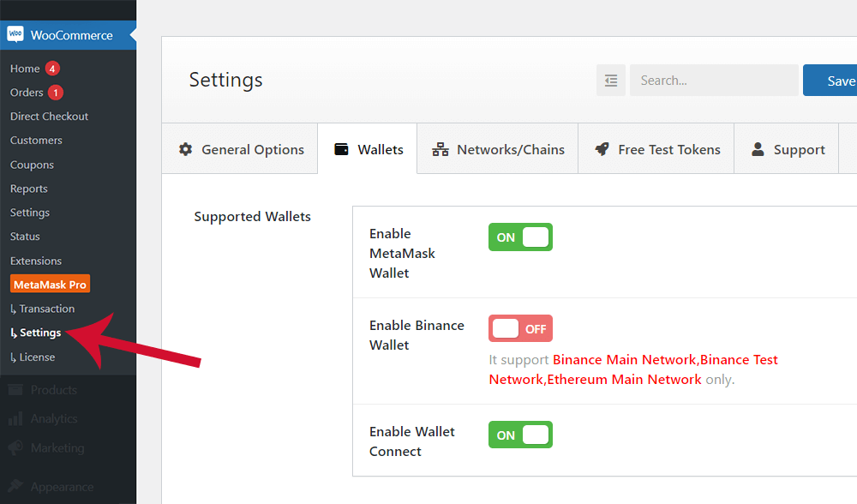Image resolution: width=857 pixels, height=504 pixels.
Task: Click the Enable Wallet Connect label
Action: tap(412, 441)
